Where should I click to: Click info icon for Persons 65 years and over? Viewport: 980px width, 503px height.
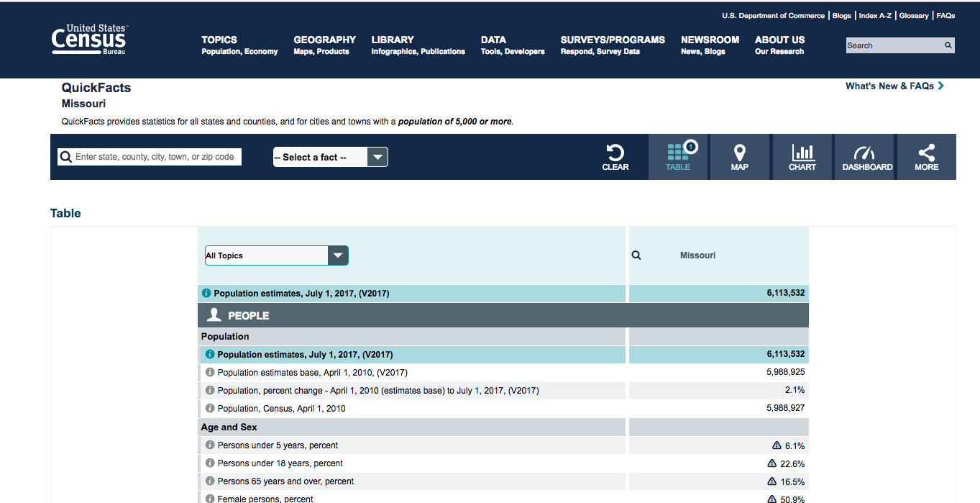210,481
